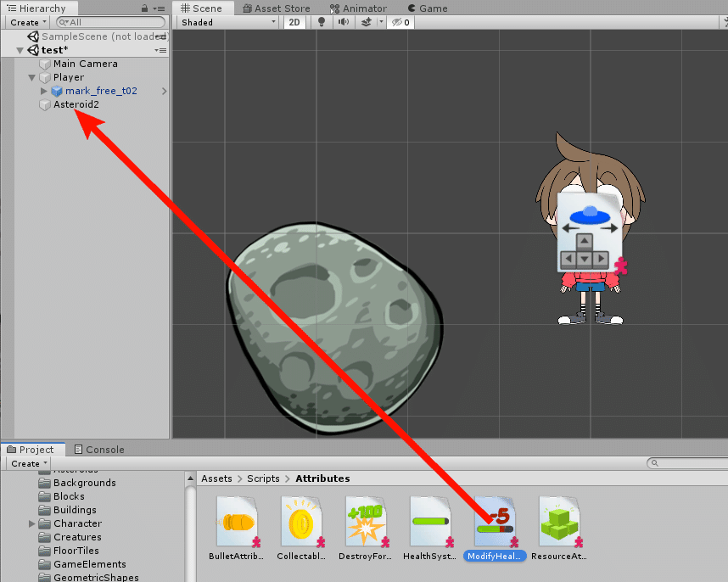The width and height of the screenshot is (728, 582).
Task: Open the Backgrounds folder label
Action: click(x=85, y=483)
